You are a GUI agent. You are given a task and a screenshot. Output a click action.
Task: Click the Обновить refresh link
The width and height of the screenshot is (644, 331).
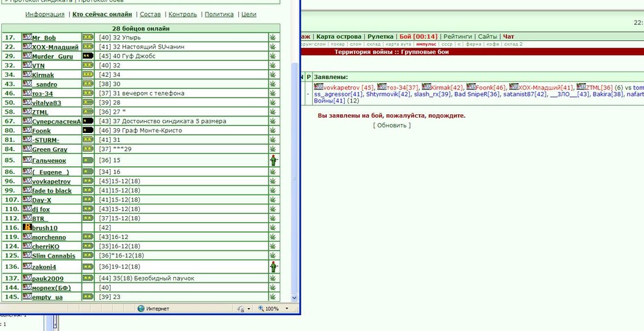(x=392, y=125)
